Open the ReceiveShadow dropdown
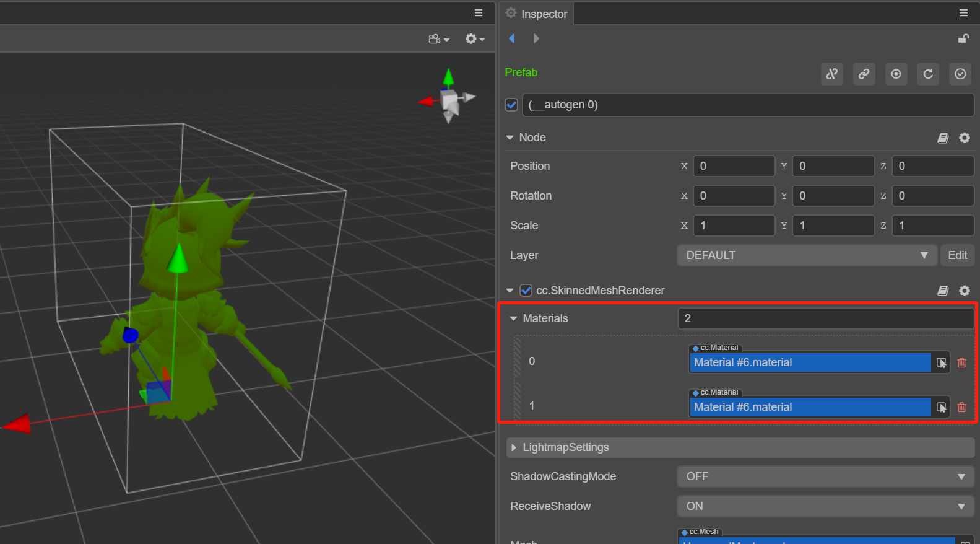Screen dimensions: 980x544 tap(826, 506)
